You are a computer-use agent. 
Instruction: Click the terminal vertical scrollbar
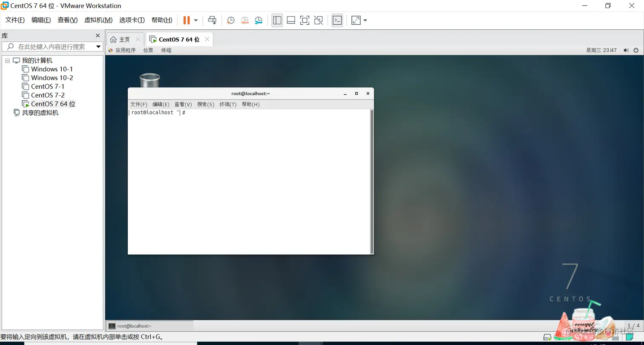click(x=372, y=181)
